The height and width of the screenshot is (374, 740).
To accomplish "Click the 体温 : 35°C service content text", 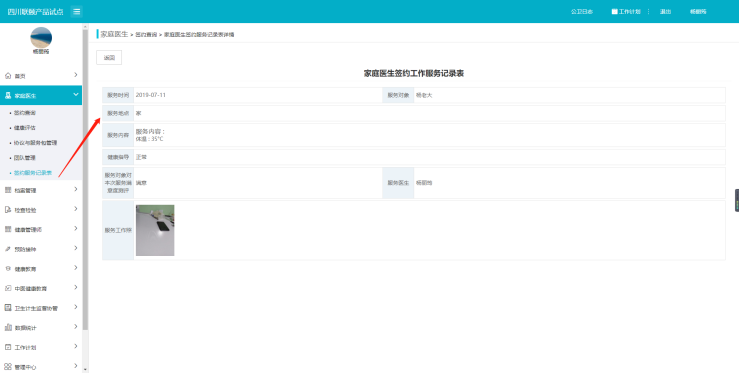I will [x=149, y=139].
